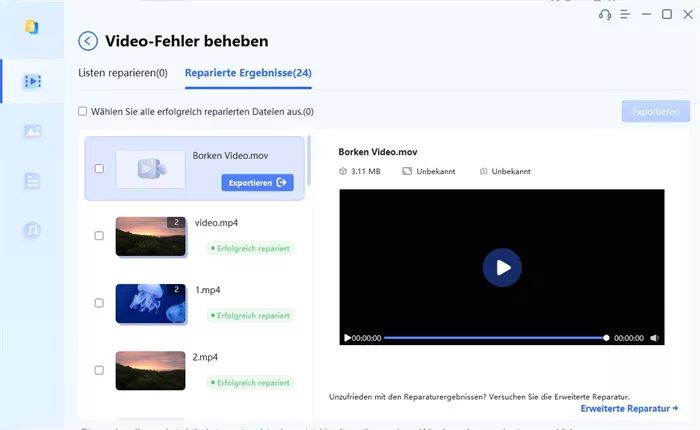Click the 1.mp4 file name
The height and width of the screenshot is (430, 700).
[x=208, y=290]
